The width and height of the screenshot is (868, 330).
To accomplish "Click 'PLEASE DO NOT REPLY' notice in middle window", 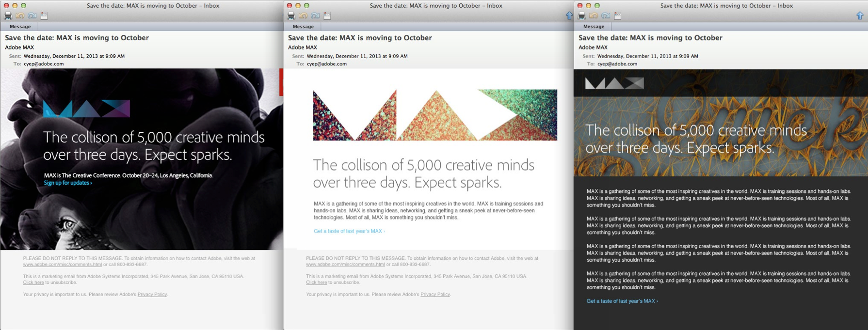I will [x=422, y=262].
